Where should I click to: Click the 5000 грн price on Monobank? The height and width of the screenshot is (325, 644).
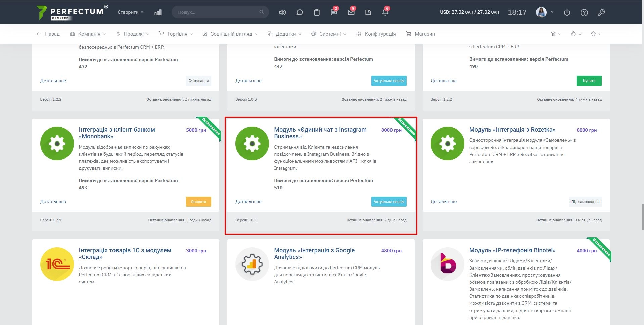(196, 130)
